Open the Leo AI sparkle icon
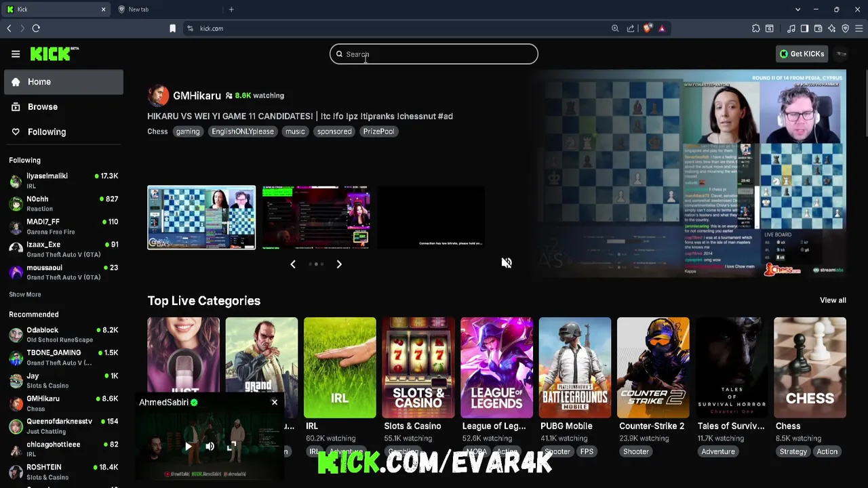 (831, 28)
